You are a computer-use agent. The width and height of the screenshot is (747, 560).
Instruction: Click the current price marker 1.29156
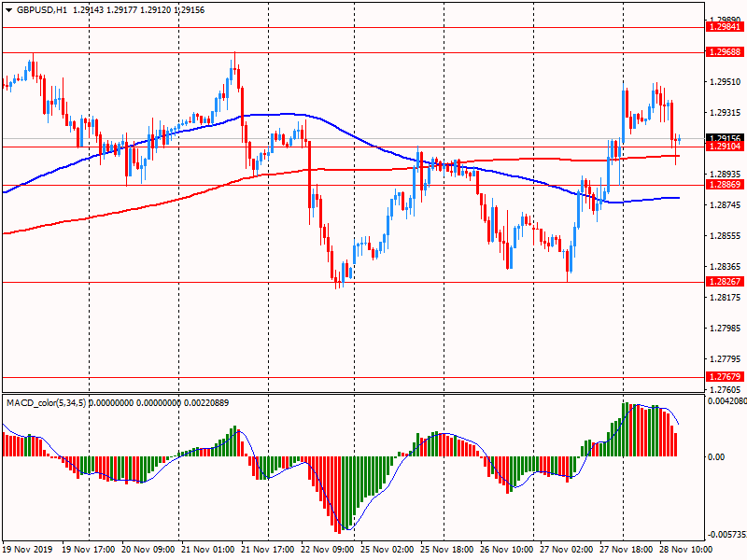point(725,138)
